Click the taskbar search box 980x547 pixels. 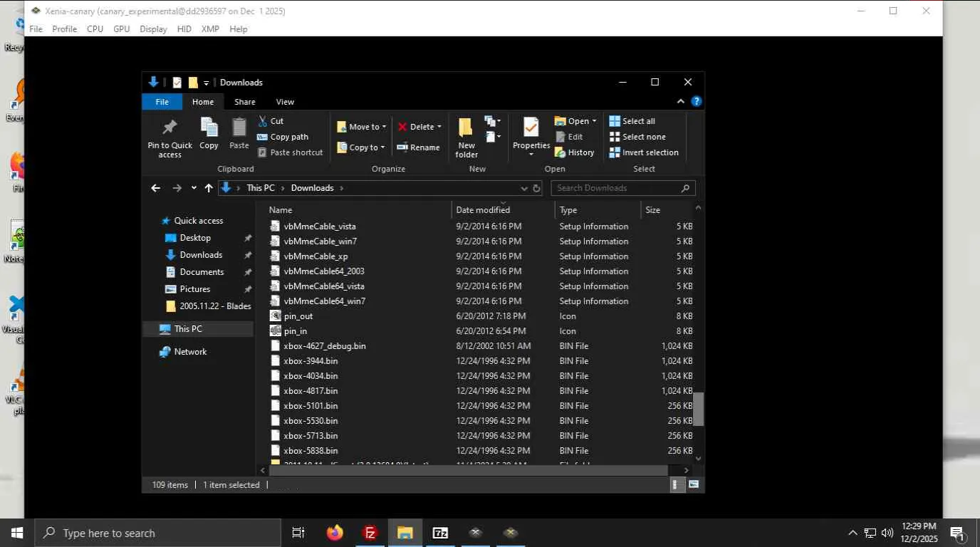coord(157,533)
